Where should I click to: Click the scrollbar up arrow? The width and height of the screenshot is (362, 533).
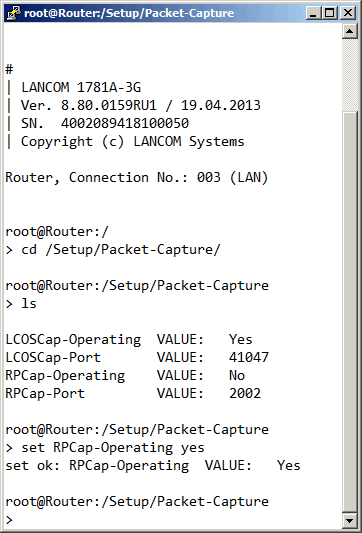click(x=350, y=32)
